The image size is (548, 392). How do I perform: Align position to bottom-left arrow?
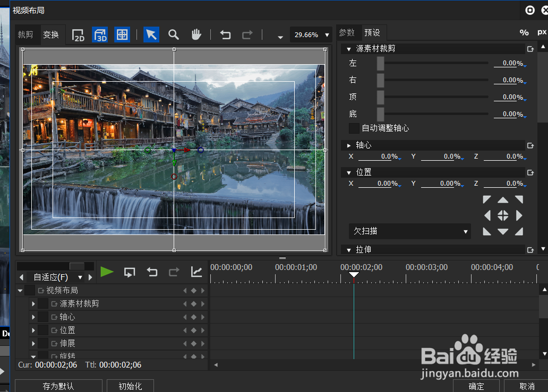tap(486, 231)
